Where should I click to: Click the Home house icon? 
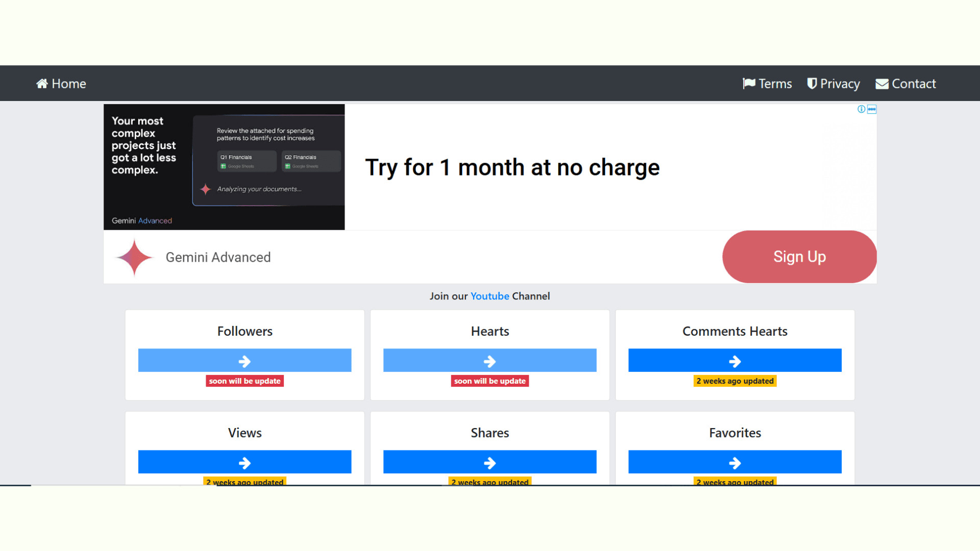[x=42, y=83]
